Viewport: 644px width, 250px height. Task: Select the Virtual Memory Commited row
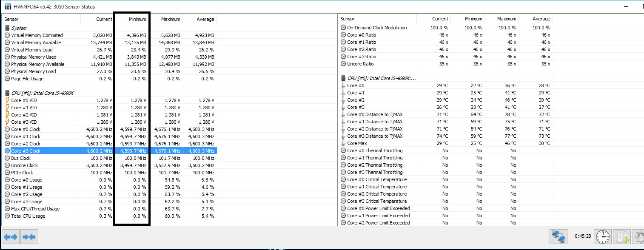click(110, 35)
